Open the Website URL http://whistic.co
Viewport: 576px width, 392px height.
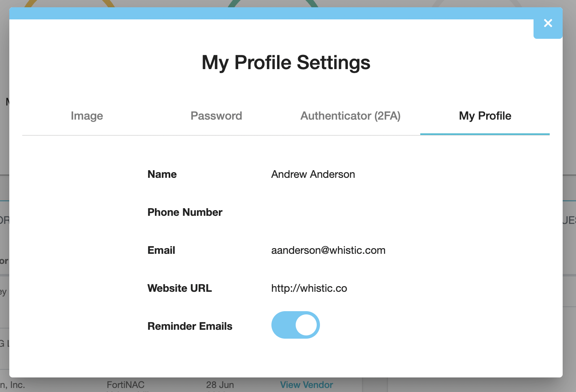[x=309, y=288]
